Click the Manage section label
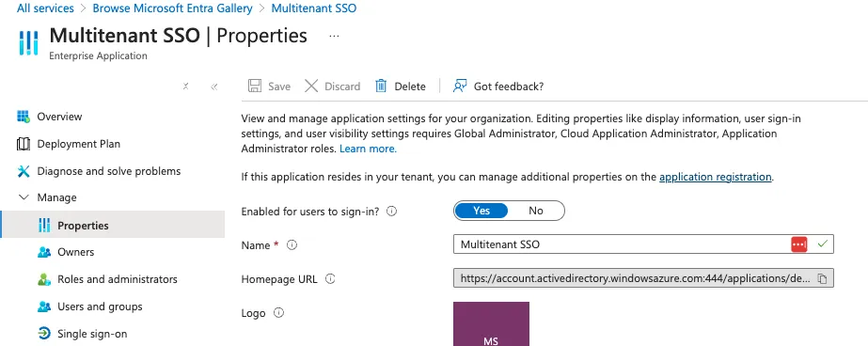Viewport: 868px width, 346px height. click(56, 197)
